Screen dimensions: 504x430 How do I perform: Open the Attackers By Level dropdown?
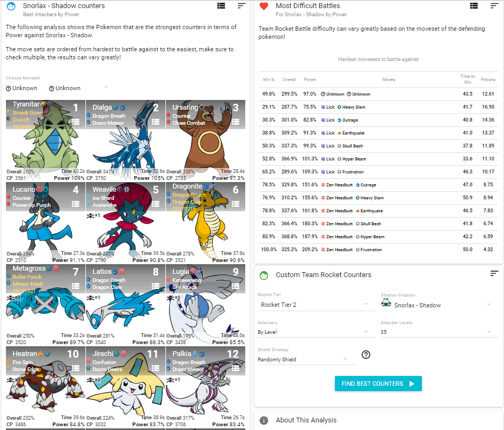pyautogui.click(x=317, y=332)
